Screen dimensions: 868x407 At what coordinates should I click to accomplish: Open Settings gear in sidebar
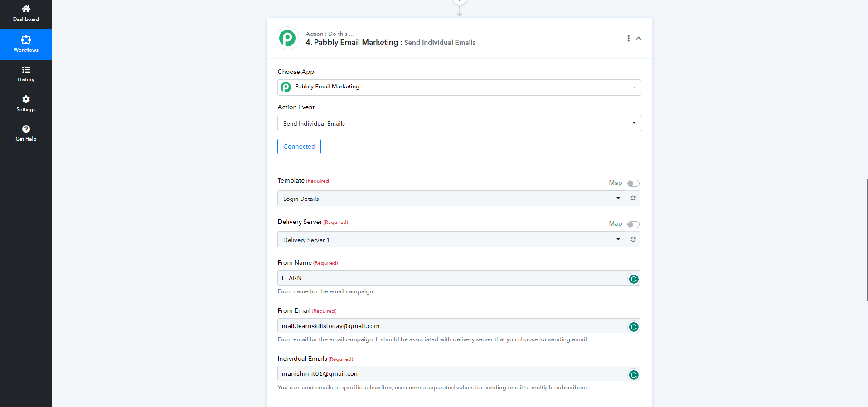(x=26, y=99)
